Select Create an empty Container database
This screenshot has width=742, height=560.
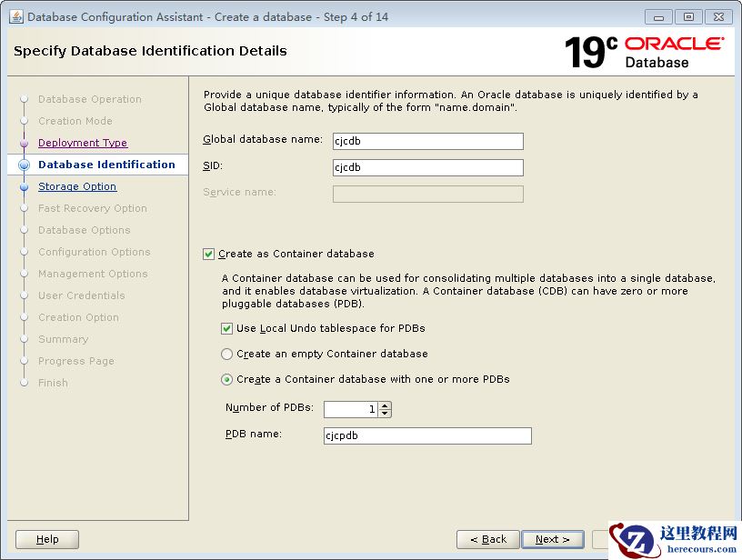[227, 354]
